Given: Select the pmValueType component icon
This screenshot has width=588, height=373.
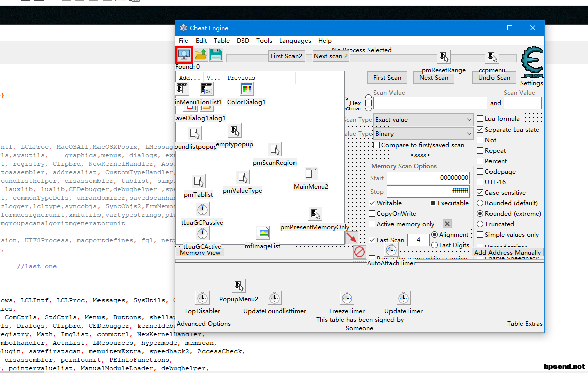Looking at the screenshot, I should (x=243, y=178).
